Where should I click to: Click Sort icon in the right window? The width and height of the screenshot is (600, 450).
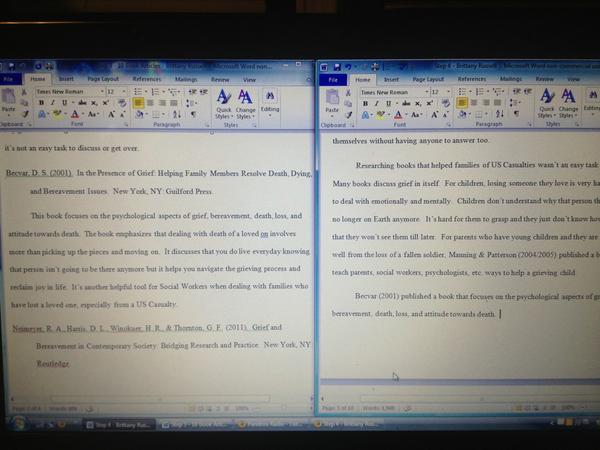pos(500,114)
